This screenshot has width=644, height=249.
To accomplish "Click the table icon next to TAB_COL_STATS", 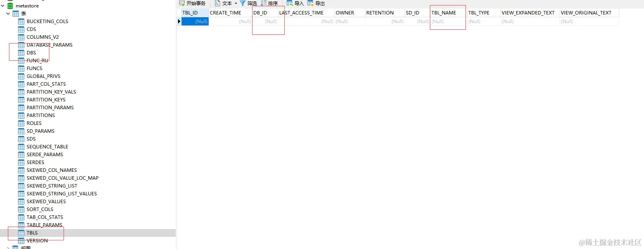I will click(21, 217).
